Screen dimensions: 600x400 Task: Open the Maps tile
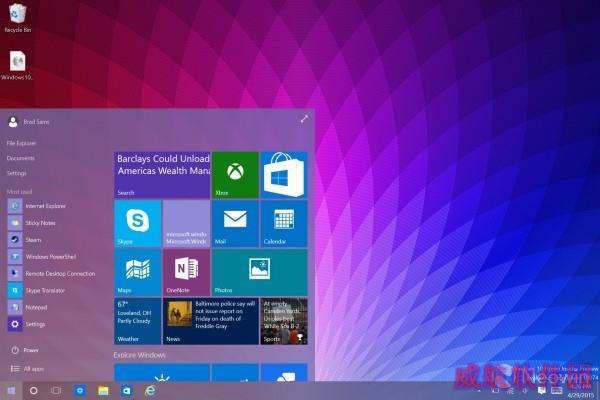coord(138,273)
